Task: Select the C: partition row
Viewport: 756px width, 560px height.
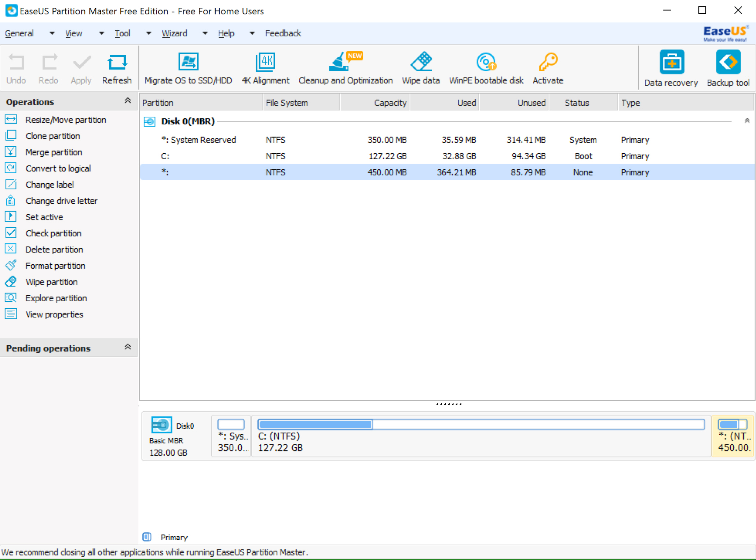Action: click(449, 156)
